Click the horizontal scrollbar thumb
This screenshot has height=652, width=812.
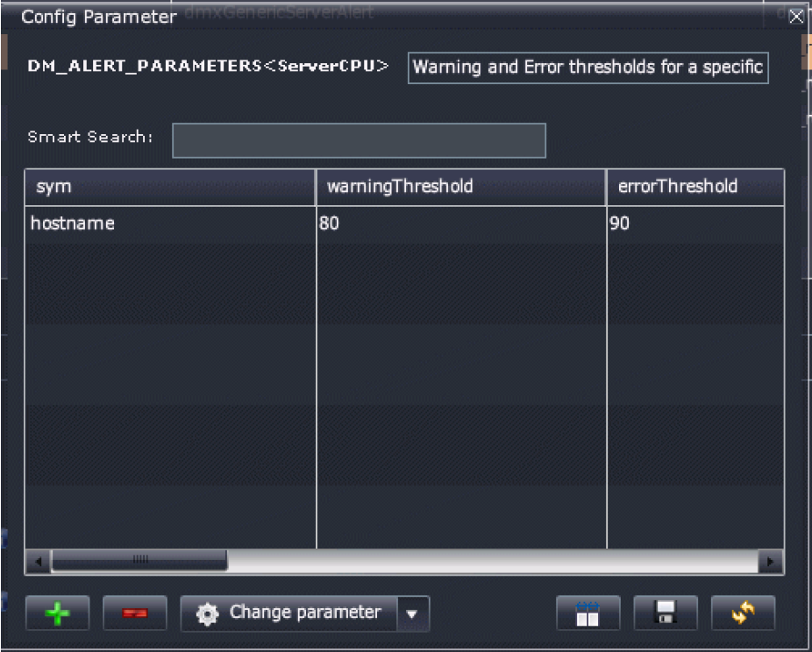(x=139, y=560)
